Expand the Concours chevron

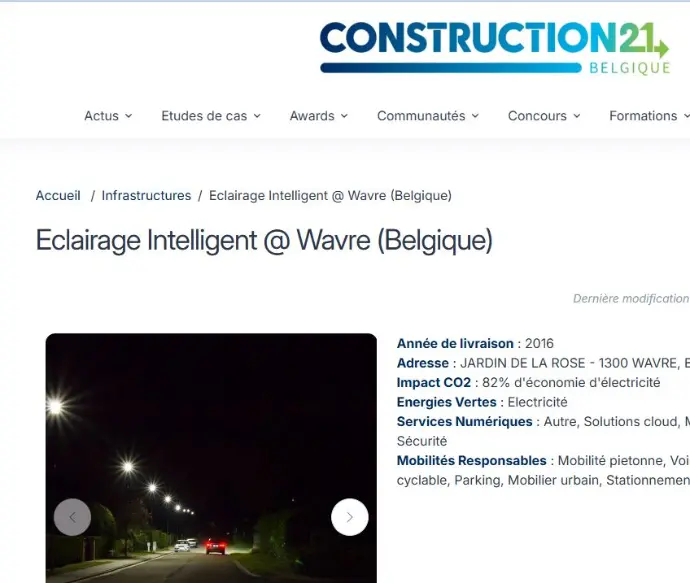[577, 116]
